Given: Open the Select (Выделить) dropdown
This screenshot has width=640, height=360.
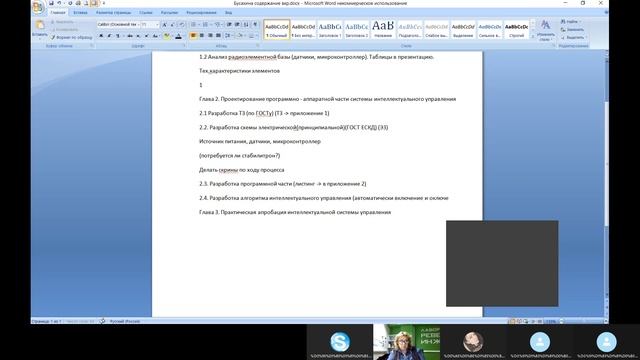Looking at the screenshot, I should (x=573, y=38).
